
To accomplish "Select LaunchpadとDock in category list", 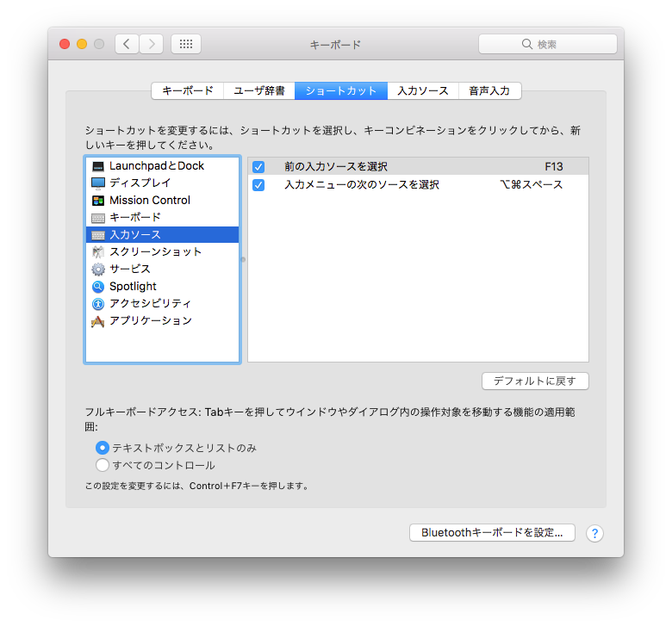I will coord(157,166).
